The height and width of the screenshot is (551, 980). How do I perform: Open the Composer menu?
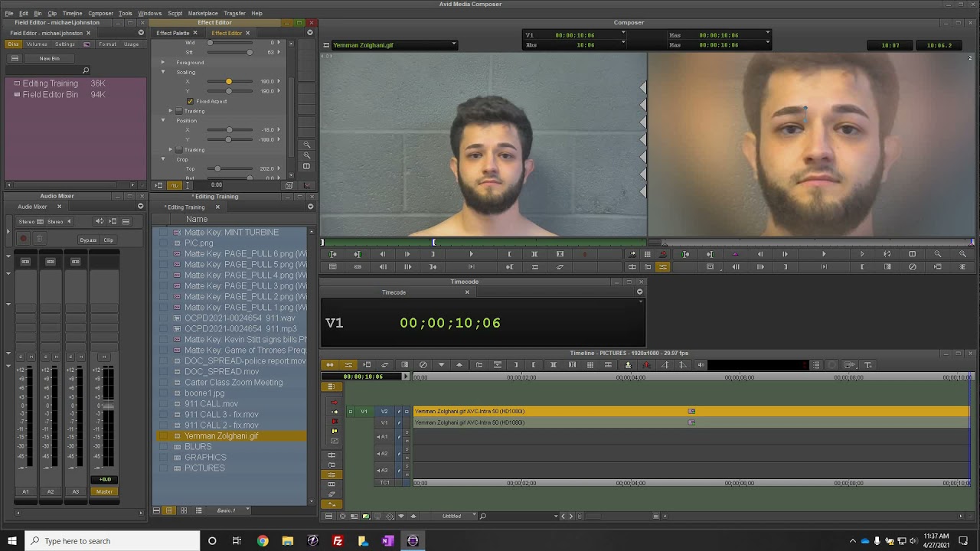coord(100,13)
